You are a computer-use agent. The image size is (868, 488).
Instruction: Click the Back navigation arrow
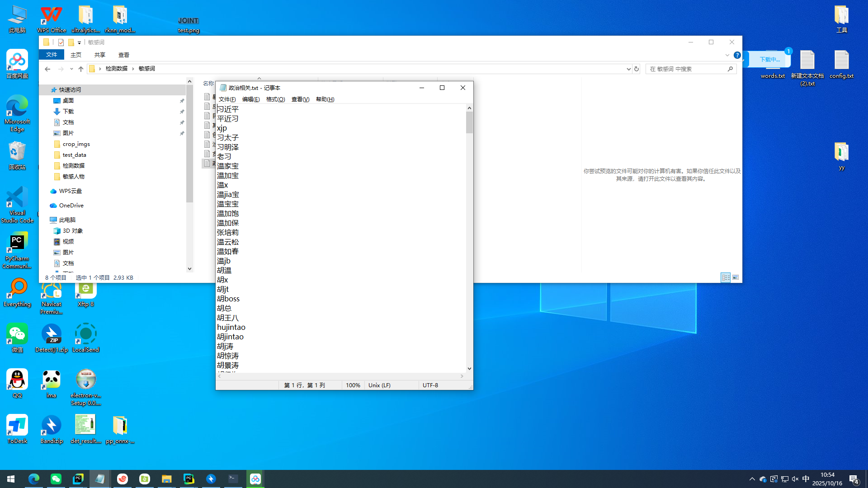[47, 69]
